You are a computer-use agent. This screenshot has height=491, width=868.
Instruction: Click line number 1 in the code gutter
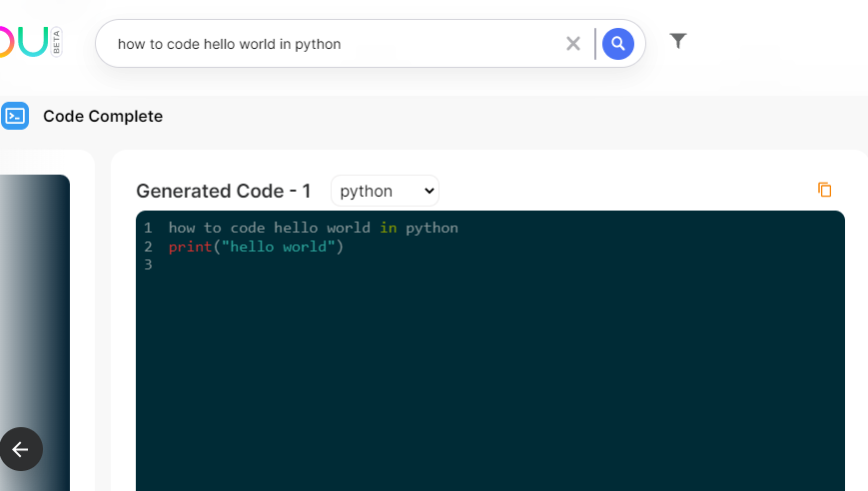click(x=148, y=228)
